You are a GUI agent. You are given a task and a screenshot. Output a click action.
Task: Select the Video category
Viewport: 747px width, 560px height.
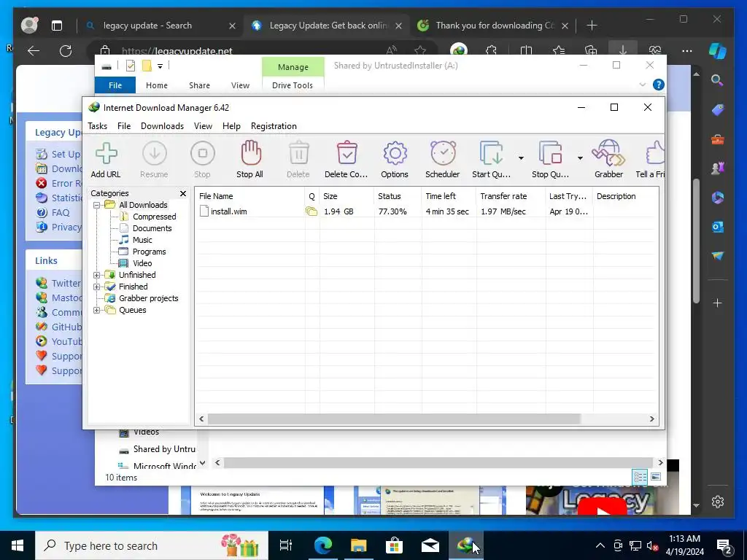(142, 263)
